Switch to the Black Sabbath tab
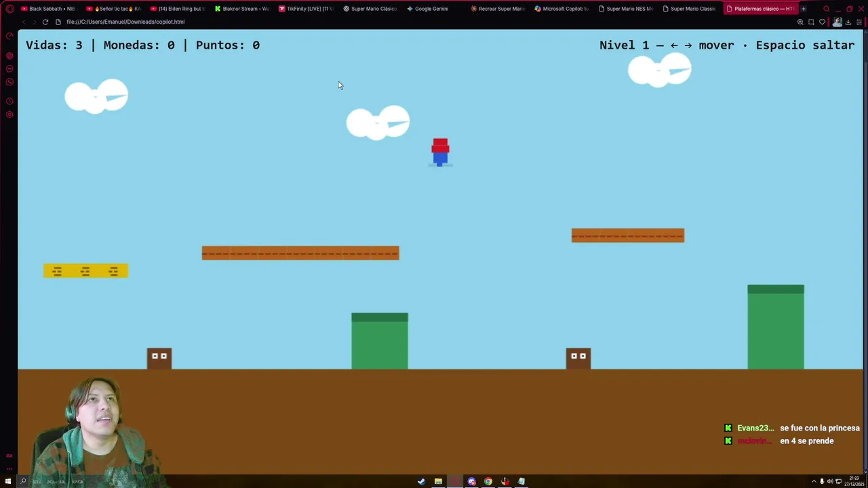 pos(48,9)
